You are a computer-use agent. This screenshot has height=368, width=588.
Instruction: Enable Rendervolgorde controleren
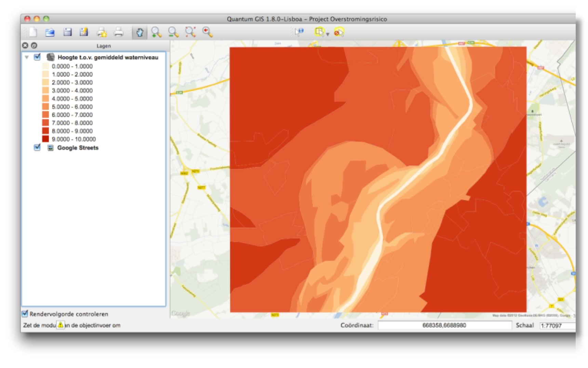tap(24, 314)
